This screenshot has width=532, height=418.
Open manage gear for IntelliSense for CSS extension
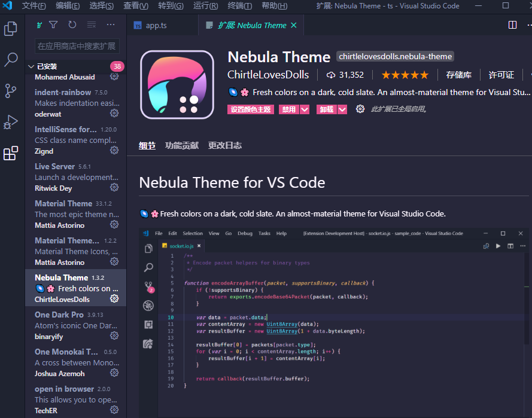pyautogui.click(x=114, y=150)
